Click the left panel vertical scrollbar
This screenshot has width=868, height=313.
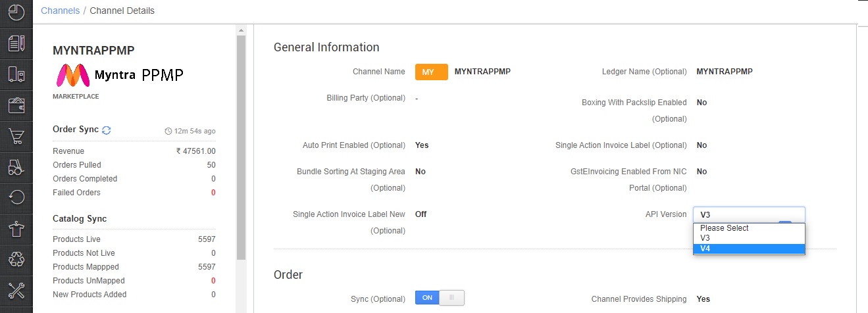[241, 147]
